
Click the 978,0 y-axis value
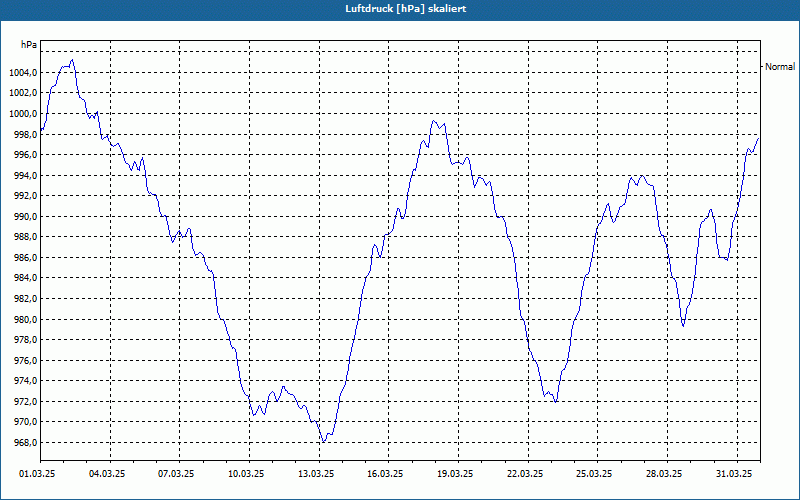pos(25,340)
